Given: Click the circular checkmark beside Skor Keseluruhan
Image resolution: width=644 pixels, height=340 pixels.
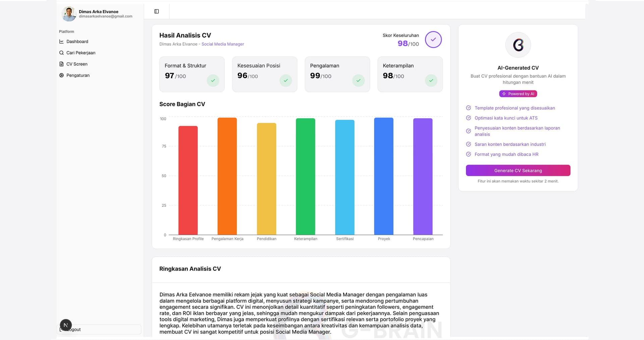Looking at the screenshot, I should tap(433, 39).
